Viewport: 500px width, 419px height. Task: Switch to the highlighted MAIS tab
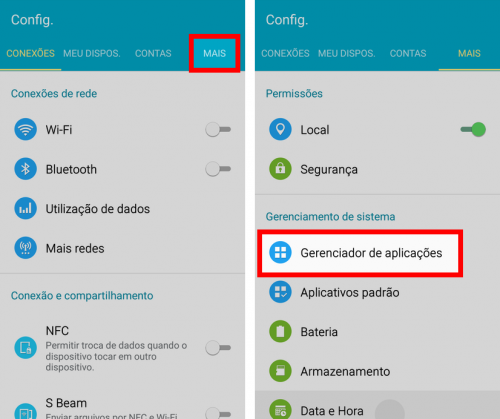[x=215, y=53]
